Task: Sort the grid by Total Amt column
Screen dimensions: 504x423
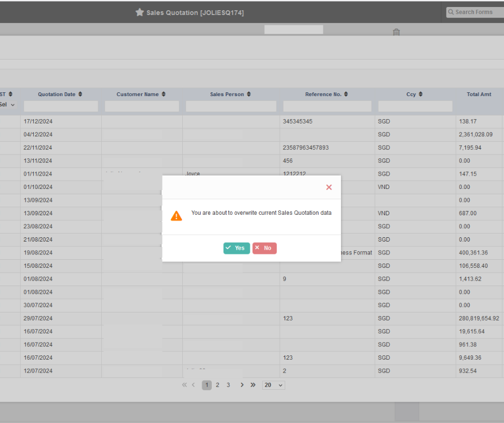Action: click(479, 94)
